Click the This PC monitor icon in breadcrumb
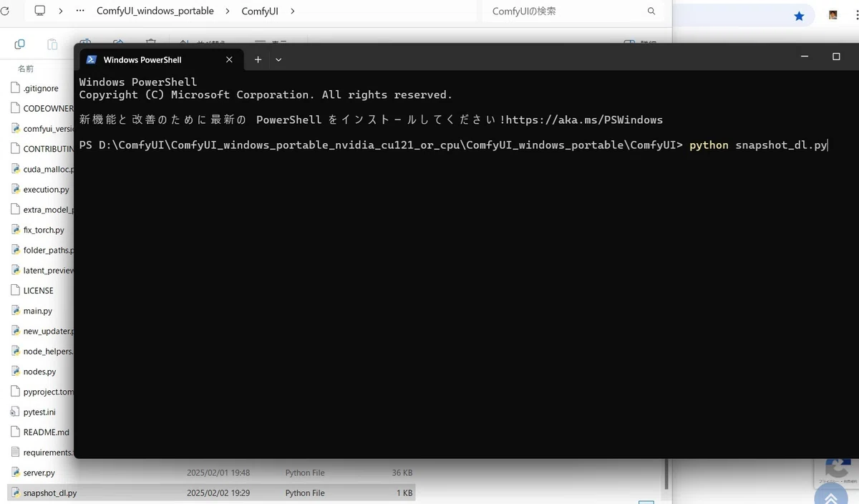859x504 pixels. pos(40,11)
